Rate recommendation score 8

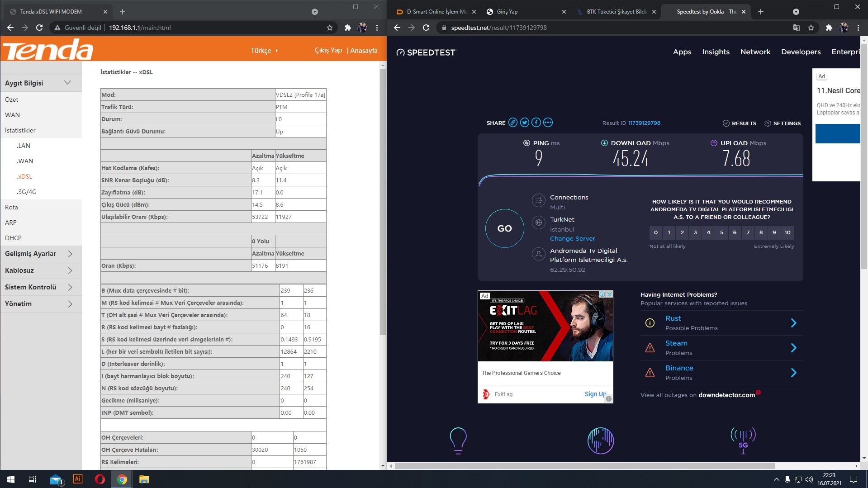[761, 232]
